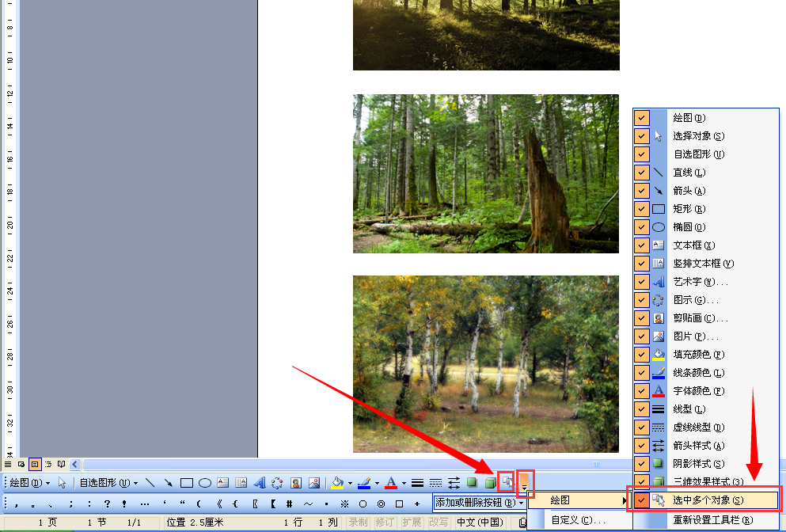The width and height of the screenshot is (786, 532).
Task: Open Clip Art from the drawing toolbar
Action: pyautogui.click(x=296, y=483)
